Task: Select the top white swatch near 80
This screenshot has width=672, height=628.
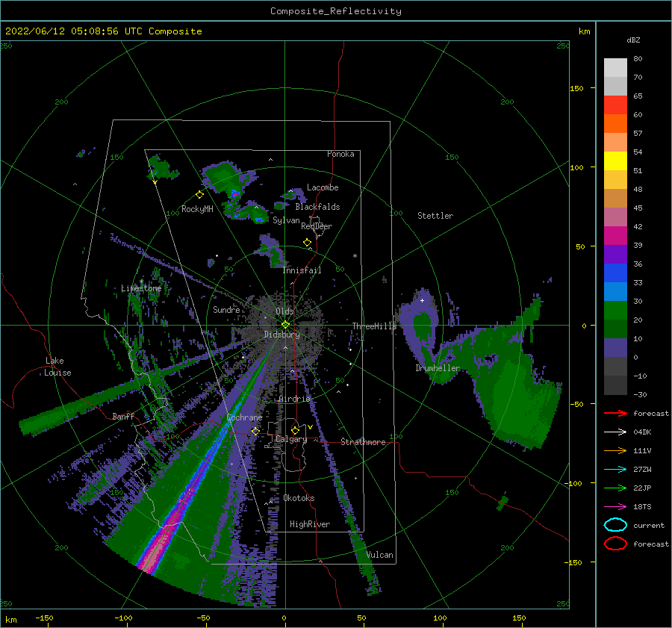Action: [x=615, y=68]
